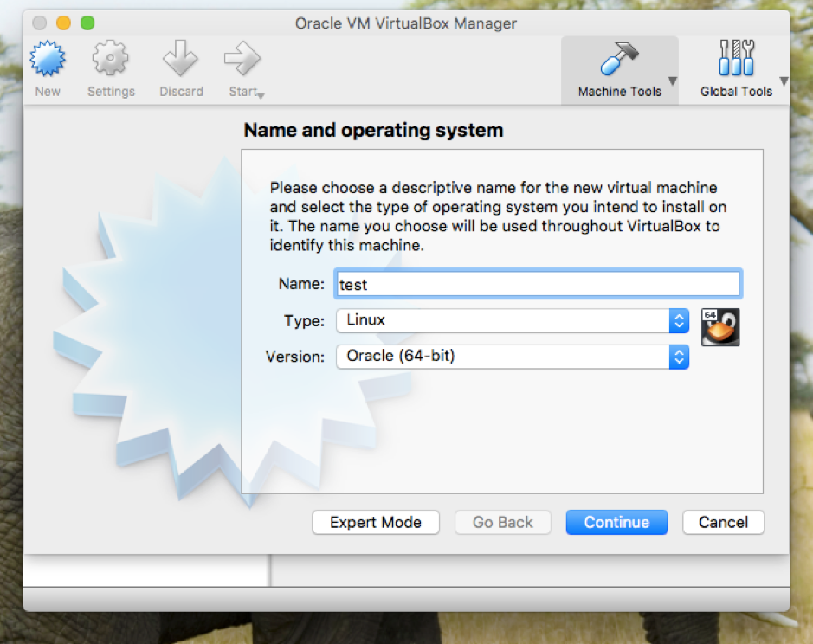
Task: Switch to Expert Mode
Action: pyautogui.click(x=376, y=522)
